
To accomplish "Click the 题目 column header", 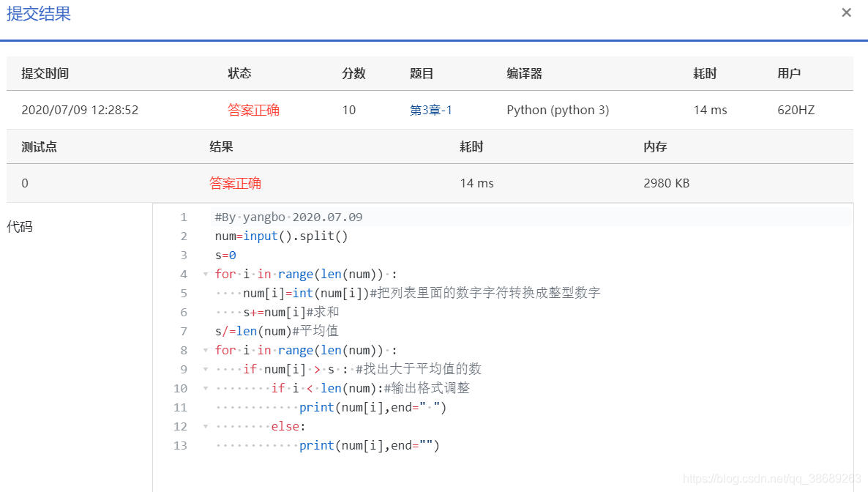I will pos(422,73).
